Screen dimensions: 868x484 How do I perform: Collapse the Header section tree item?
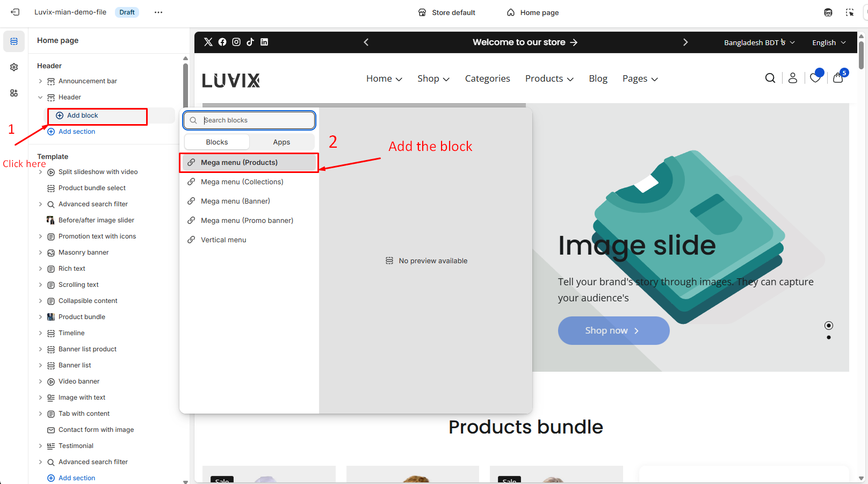(40, 97)
